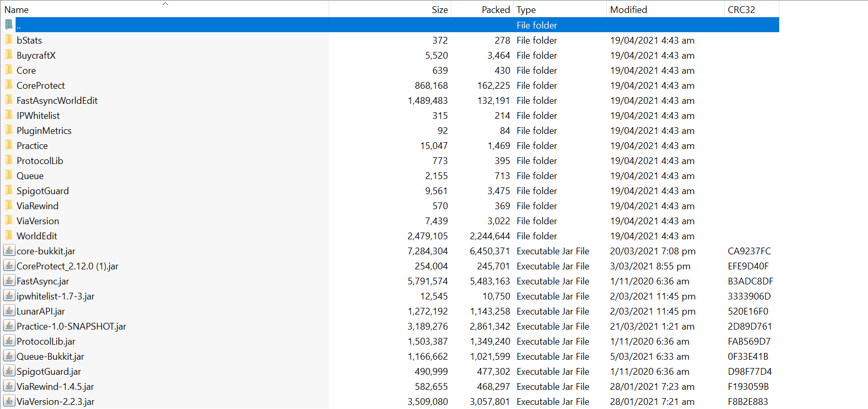Sort files by Size column header

[x=390, y=9]
